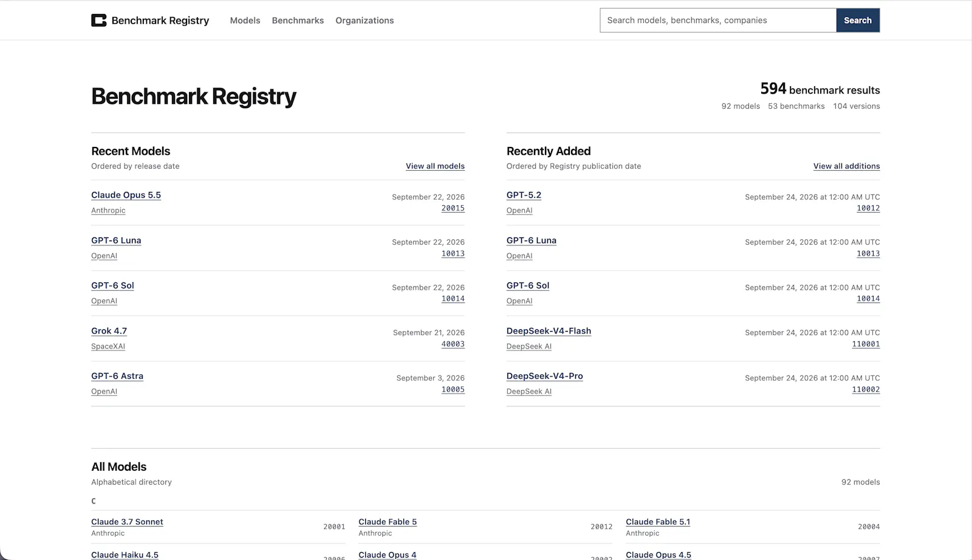Open Claude Haiku 4.5 model link

pos(125,555)
